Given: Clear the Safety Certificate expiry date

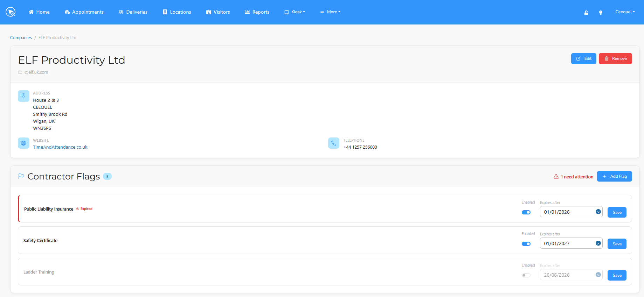Looking at the screenshot, I should tap(598, 243).
